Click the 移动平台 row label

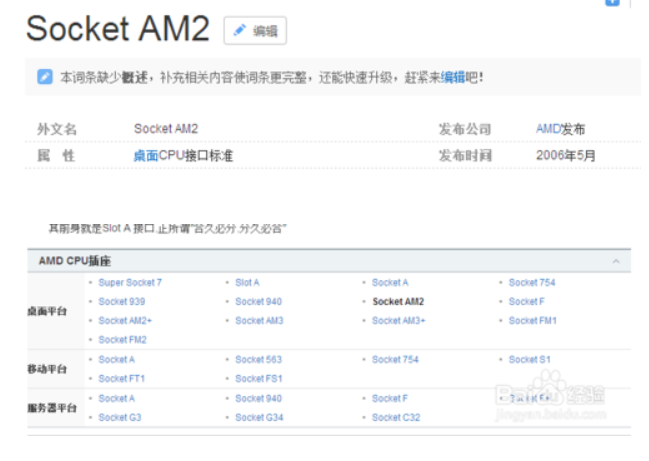[47, 369]
